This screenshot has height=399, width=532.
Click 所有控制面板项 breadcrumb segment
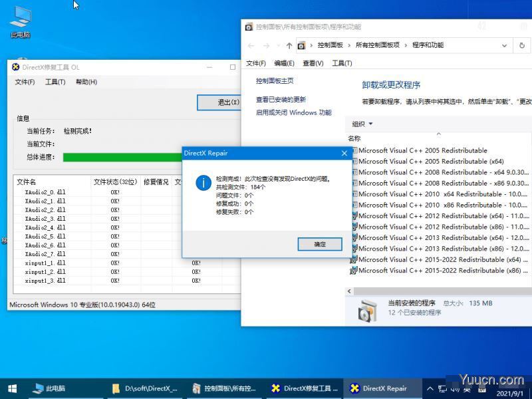click(x=377, y=45)
